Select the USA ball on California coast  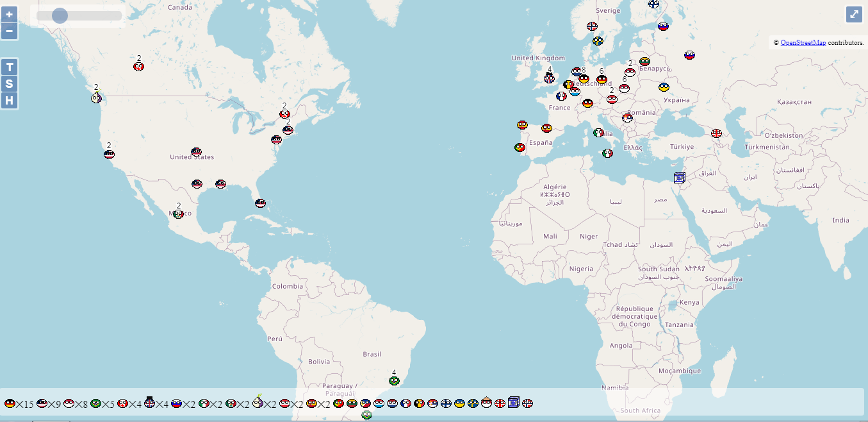(x=109, y=155)
